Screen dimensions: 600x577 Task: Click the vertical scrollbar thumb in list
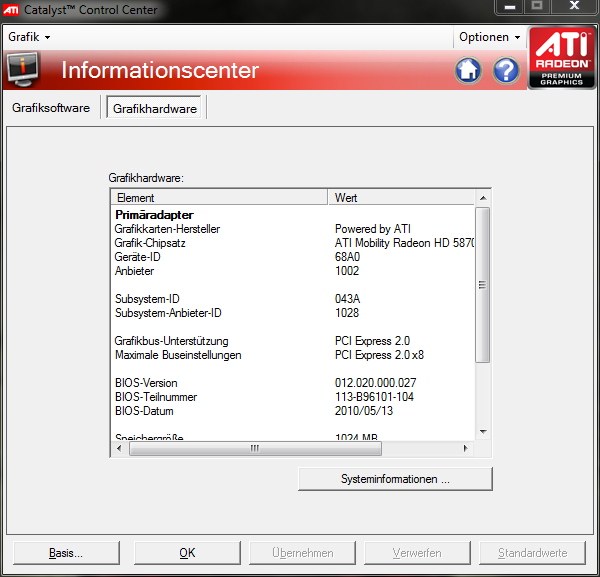483,285
